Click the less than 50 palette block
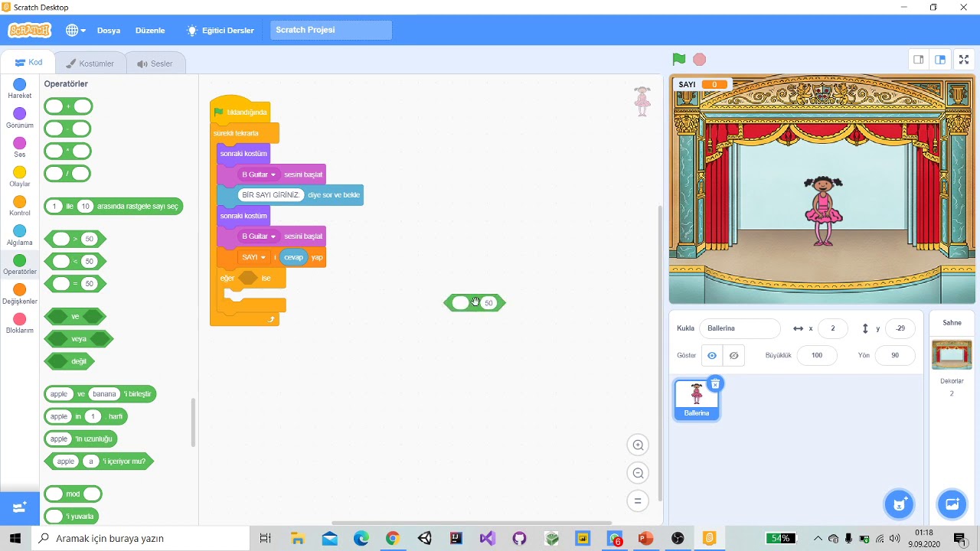The width and height of the screenshot is (980, 551). (x=75, y=261)
